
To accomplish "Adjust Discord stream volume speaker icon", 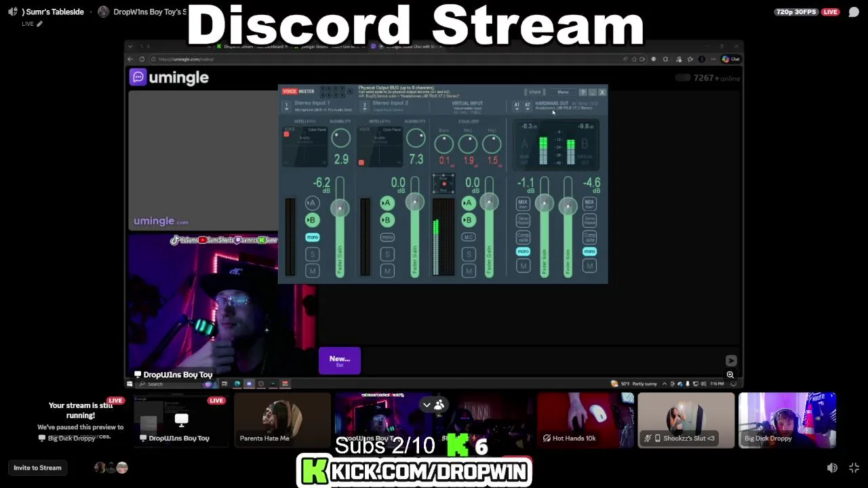I will tap(832, 468).
